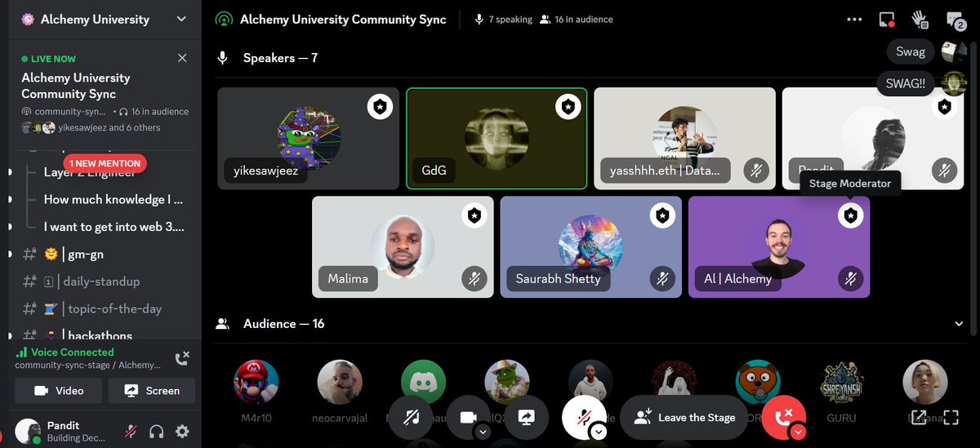The image size is (980, 448).
Task: Open disconnect options dropdown arrow
Action: (798, 432)
